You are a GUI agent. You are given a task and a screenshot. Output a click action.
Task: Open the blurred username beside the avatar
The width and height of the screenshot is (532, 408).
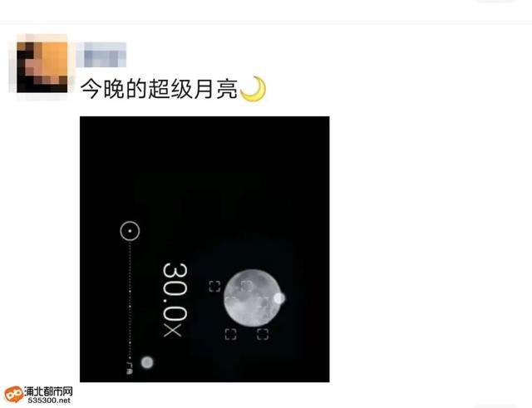point(101,55)
